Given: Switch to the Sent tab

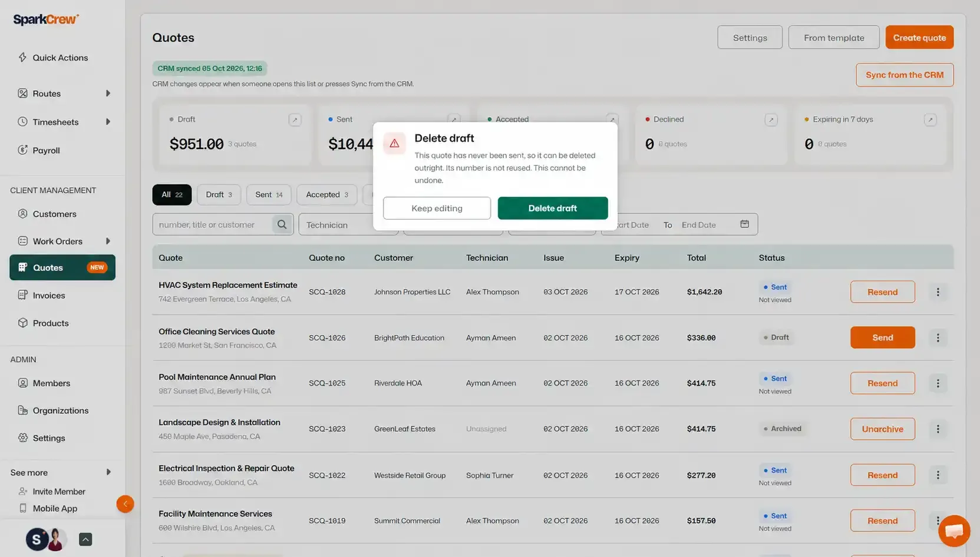Looking at the screenshot, I should click(269, 194).
